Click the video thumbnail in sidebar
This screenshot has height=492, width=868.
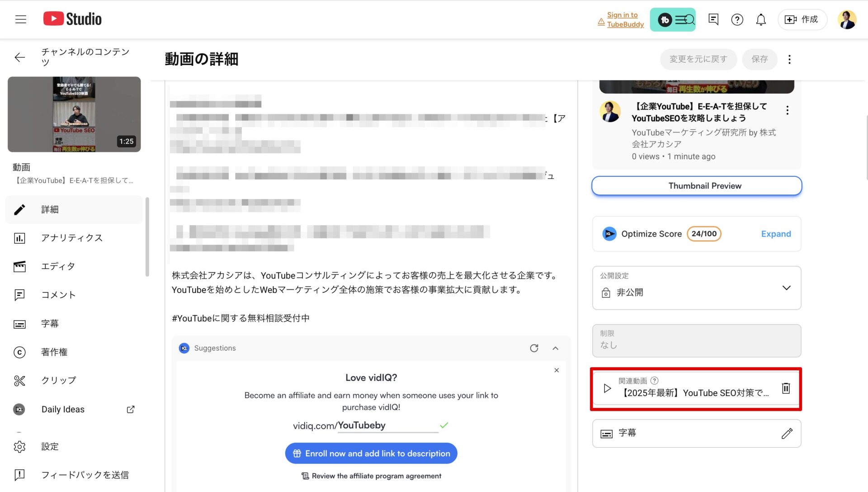74,114
